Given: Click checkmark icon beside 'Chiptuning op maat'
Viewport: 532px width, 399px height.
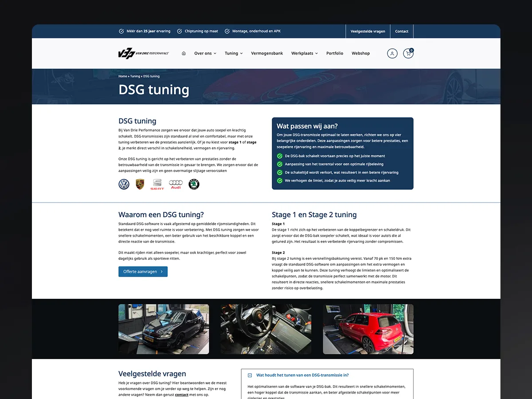Looking at the screenshot, I should [180, 31].
